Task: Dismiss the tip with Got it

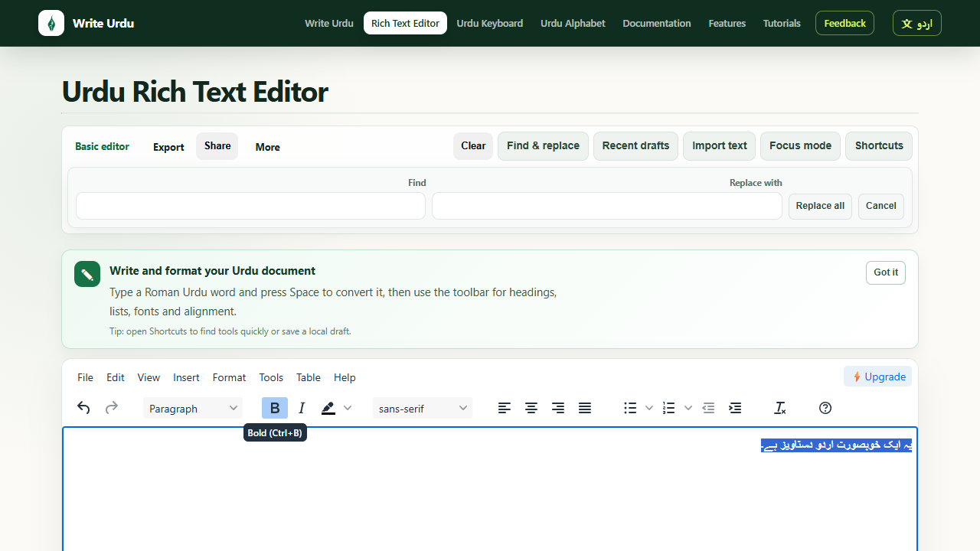Action: (886, 272)
